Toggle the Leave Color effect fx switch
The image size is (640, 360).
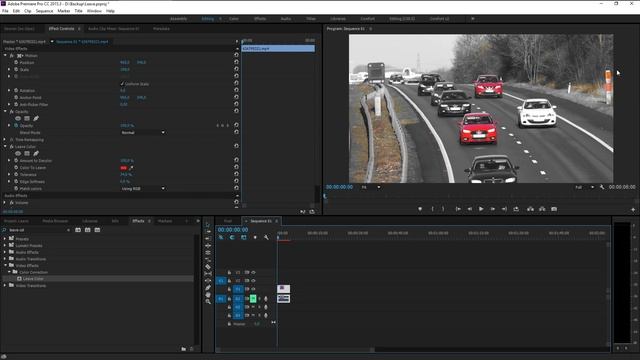12,147
